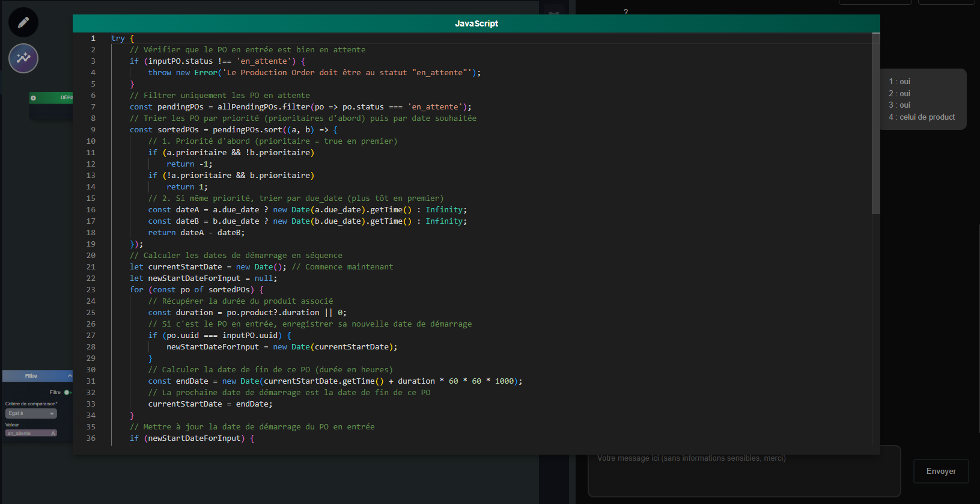The image size is (980, 504).
Task: Click the play icon on the Départ node
Action: pyautogui.click(x=34, y=98)
